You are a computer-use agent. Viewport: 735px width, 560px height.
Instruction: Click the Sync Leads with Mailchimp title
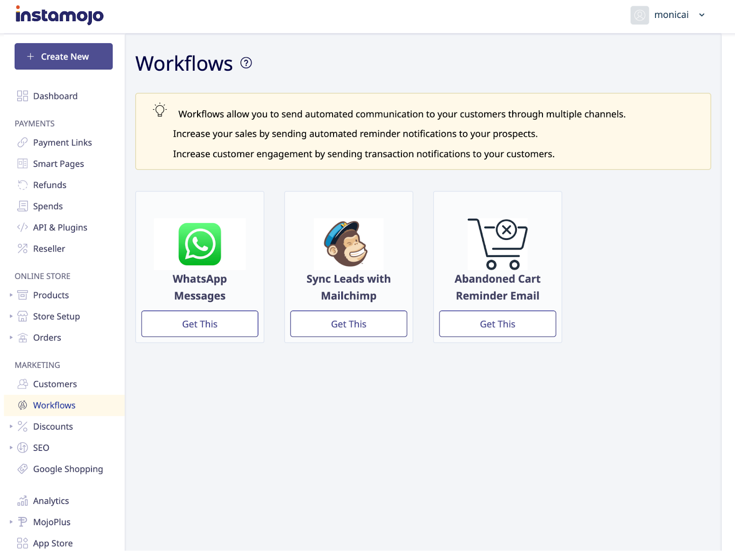coord(349,287)
